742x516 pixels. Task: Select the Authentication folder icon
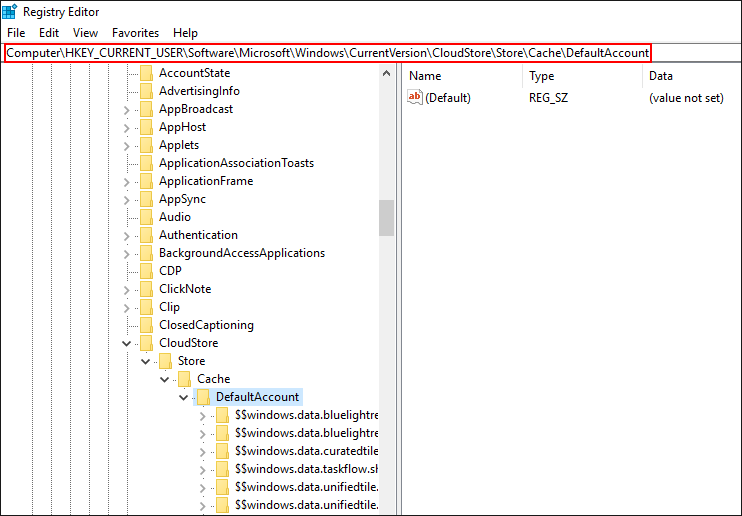click(x=147, y=235)
